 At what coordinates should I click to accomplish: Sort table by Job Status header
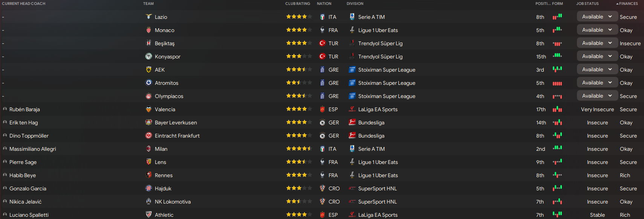click(x=587, y=4)
